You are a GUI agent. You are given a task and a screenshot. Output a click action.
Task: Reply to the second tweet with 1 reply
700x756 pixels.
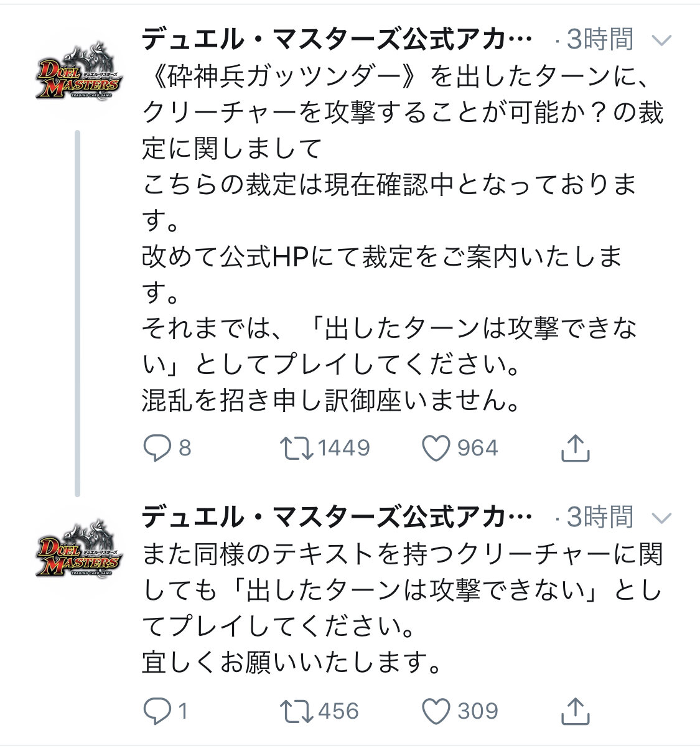point(157,711)
